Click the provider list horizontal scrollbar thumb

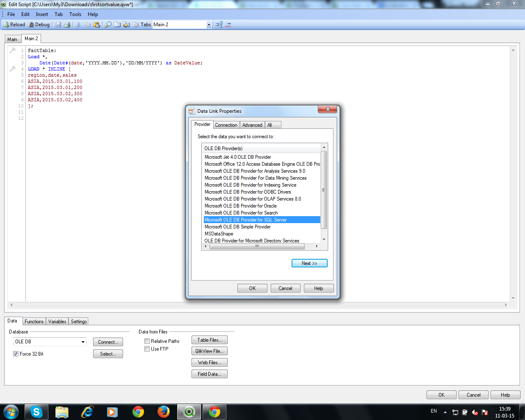257,247
